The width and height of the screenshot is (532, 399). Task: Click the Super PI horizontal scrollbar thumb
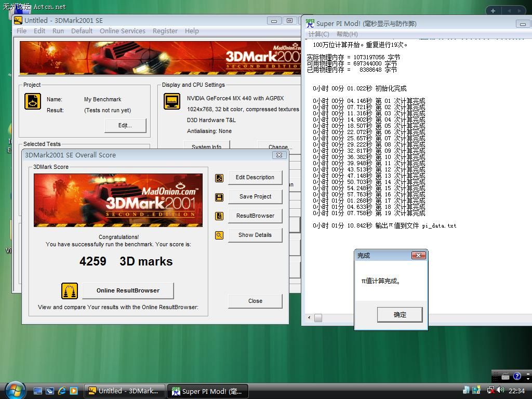(318, 318)
